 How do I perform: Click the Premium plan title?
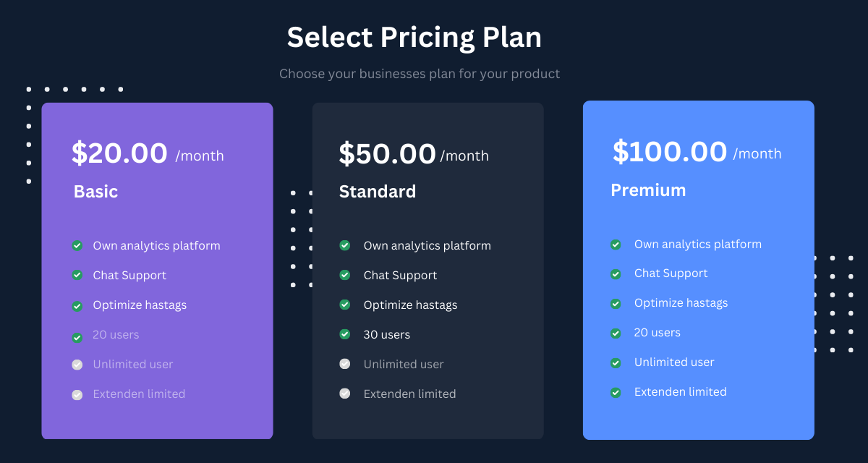coord(648,190)
